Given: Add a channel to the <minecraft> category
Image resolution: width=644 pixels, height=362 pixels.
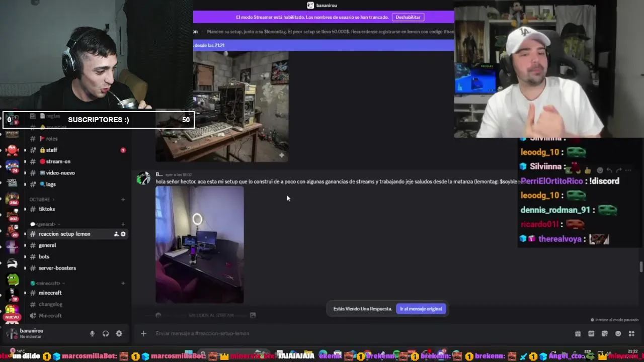Looking at the screenshot, I should (x=123, y=283).
